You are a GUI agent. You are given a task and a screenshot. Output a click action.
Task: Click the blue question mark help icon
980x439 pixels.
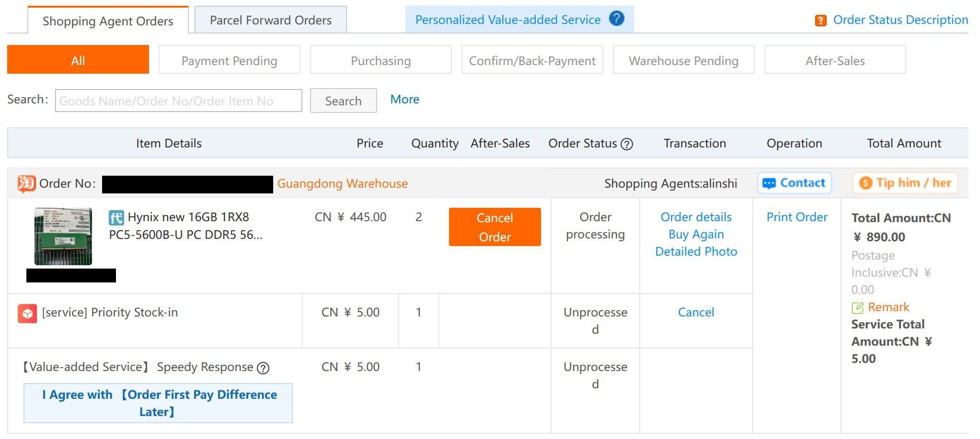[x=616, y=19]
